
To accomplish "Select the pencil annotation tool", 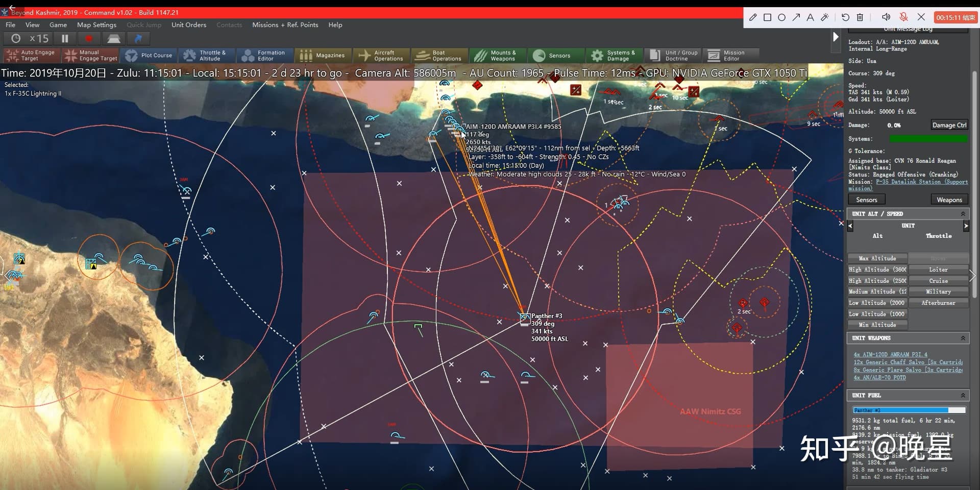I will (753, 17).
